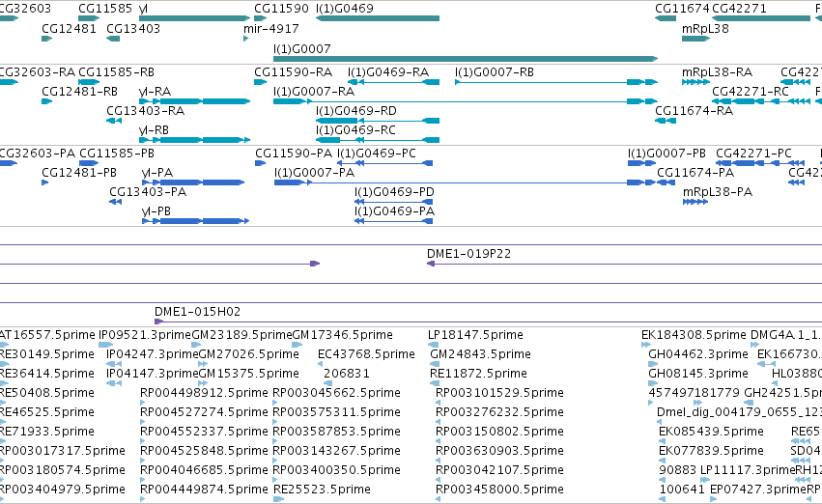Viewport: 822px width, 504px height.
Task: Open protein mRpL38-PA
Action: [x=695, y=202]
